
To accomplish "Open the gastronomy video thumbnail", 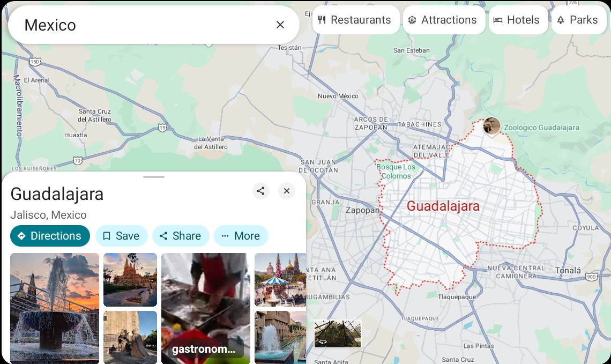I will click(x=206, y=308).
